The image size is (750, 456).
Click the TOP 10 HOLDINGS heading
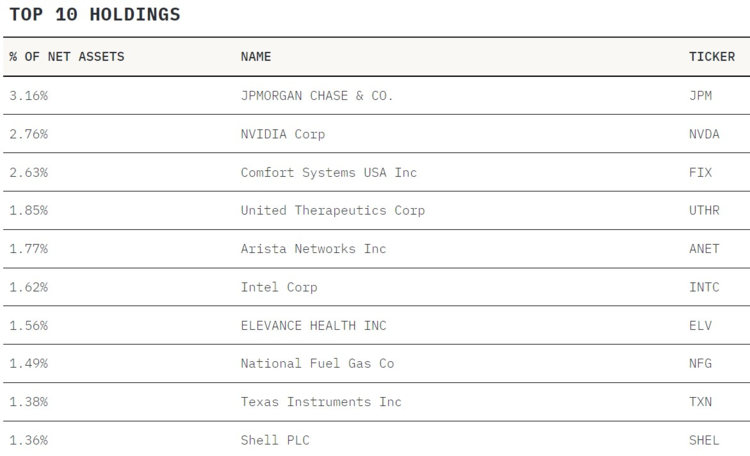point(95,14)
